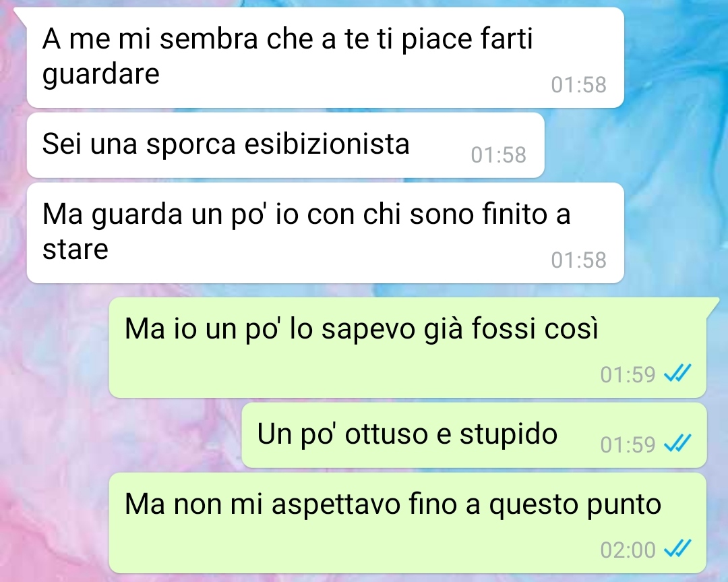Image resolution: width=728 pixels, height=582 pixels.
Task: Tap the 01:59 timestamp under 'fossi così'
Action: [628, 374]
